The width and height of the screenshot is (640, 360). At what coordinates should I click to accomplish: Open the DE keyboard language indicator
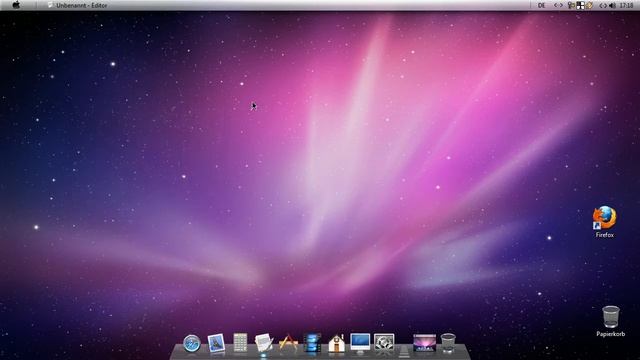click(x=541, y=5)
